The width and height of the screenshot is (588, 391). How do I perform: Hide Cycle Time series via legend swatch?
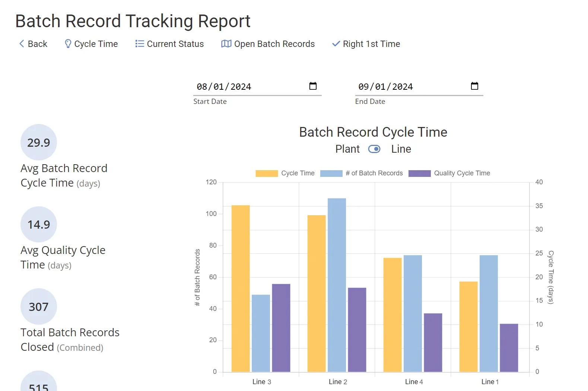tap(267, 174)
